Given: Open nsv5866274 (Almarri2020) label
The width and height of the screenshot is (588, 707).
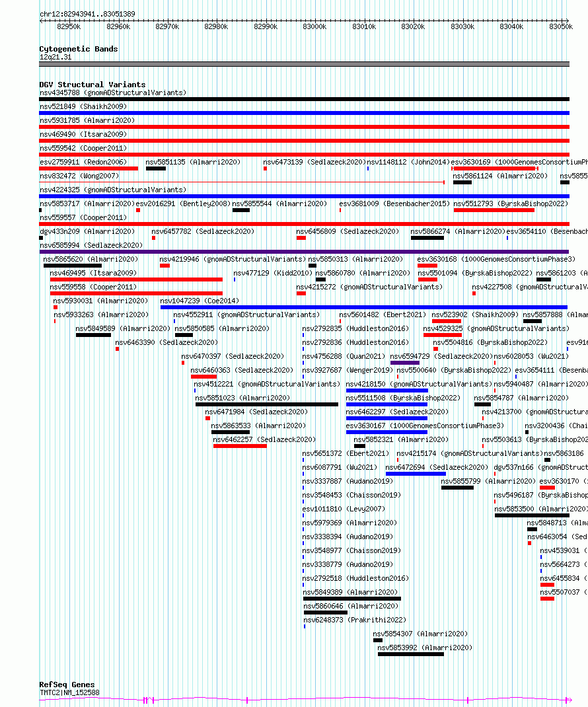Looking at the screenshot, I should (458, 231).
